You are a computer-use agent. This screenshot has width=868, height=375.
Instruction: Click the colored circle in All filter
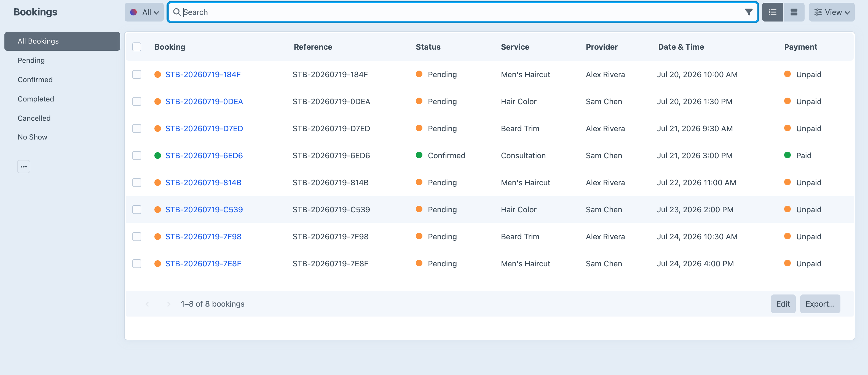(x=133, y=12)
